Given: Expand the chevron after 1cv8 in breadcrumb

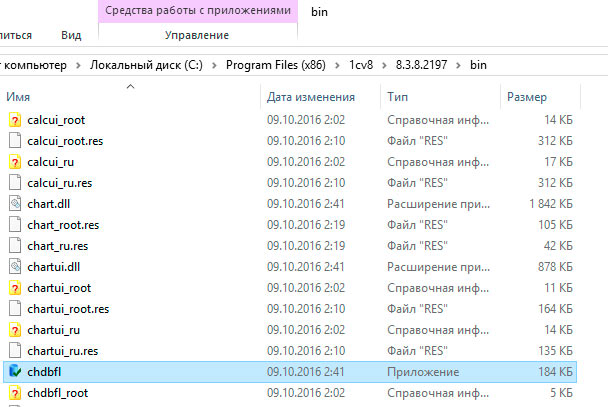Looking at the screenshot, I should [384, 65].
